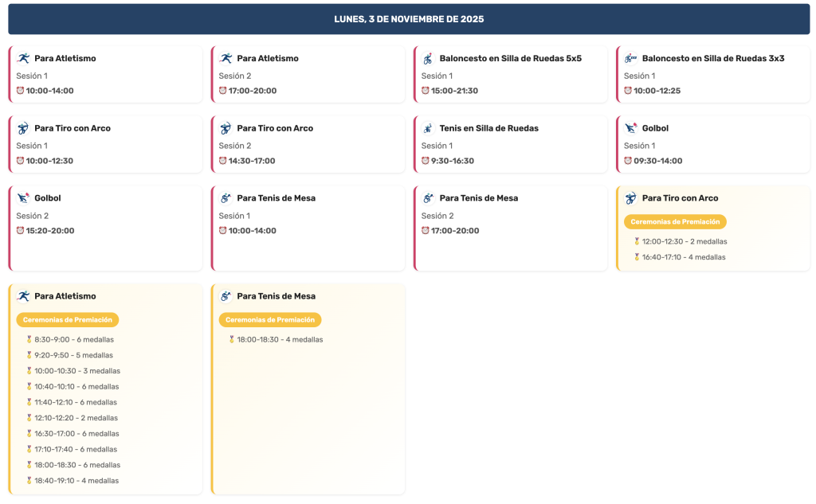Click the alarm clock icon beside 9:30-16:30

[x=426, y=161]
